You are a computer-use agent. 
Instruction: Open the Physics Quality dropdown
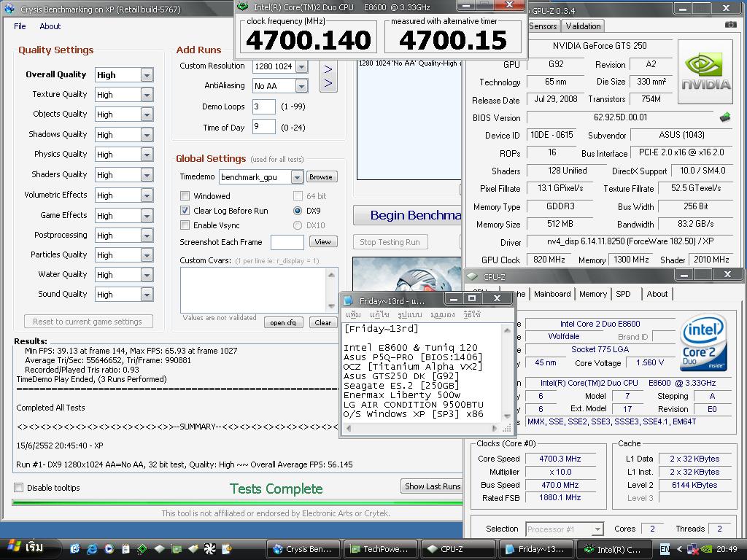pos(147,155)
